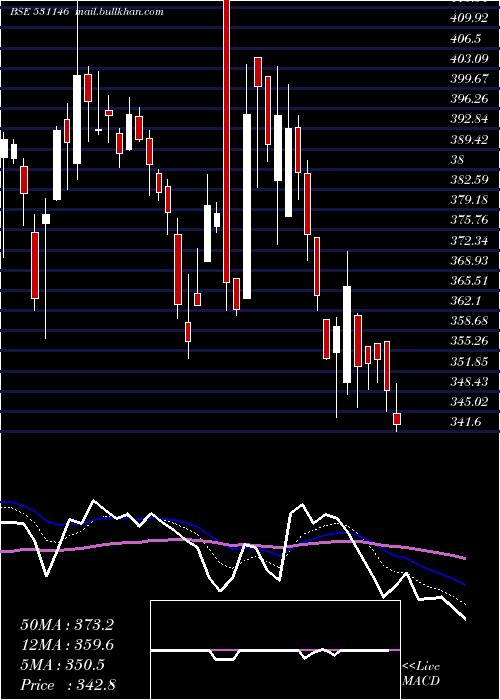Select the 403.09 price level label
500x700 pixels.
pyautogui.click(x=469, y=59)
